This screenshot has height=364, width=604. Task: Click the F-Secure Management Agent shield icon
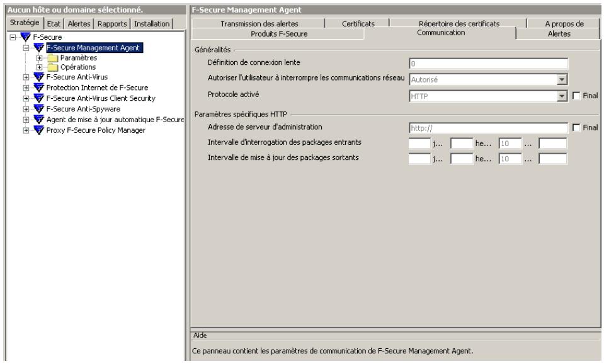click(x=39, y=48)
